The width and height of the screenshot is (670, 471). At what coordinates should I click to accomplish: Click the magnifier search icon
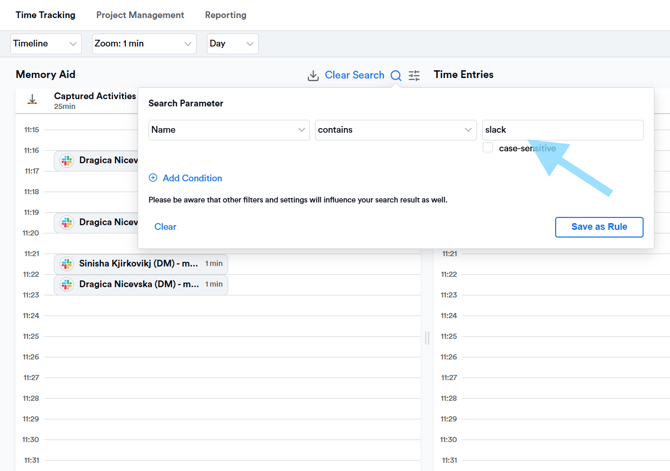coord(396,76)
